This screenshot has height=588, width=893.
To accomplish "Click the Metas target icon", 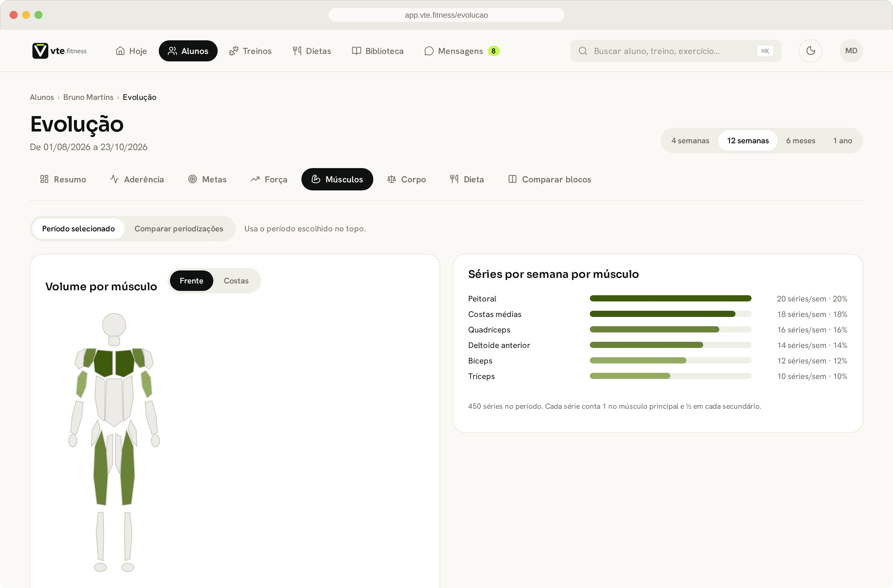I will click(193, 179).
